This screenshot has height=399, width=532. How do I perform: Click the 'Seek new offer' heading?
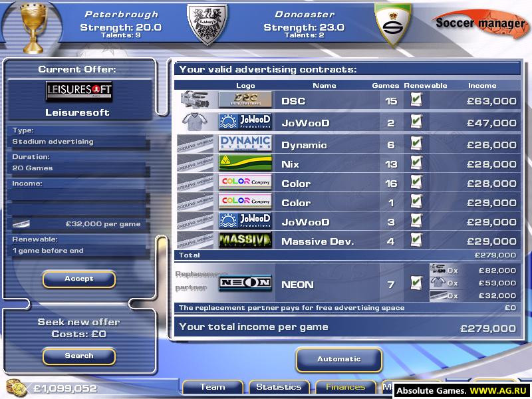pyautogui.click(x=78, y=322)
